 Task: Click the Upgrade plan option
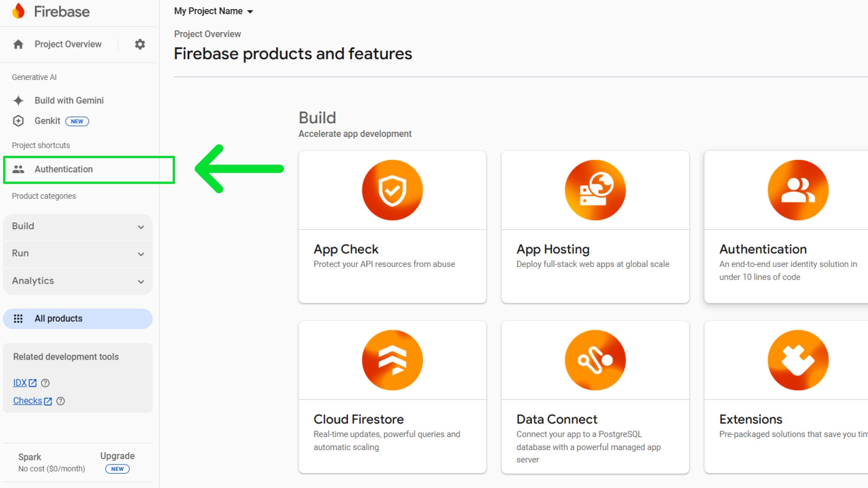coord(117,456)
